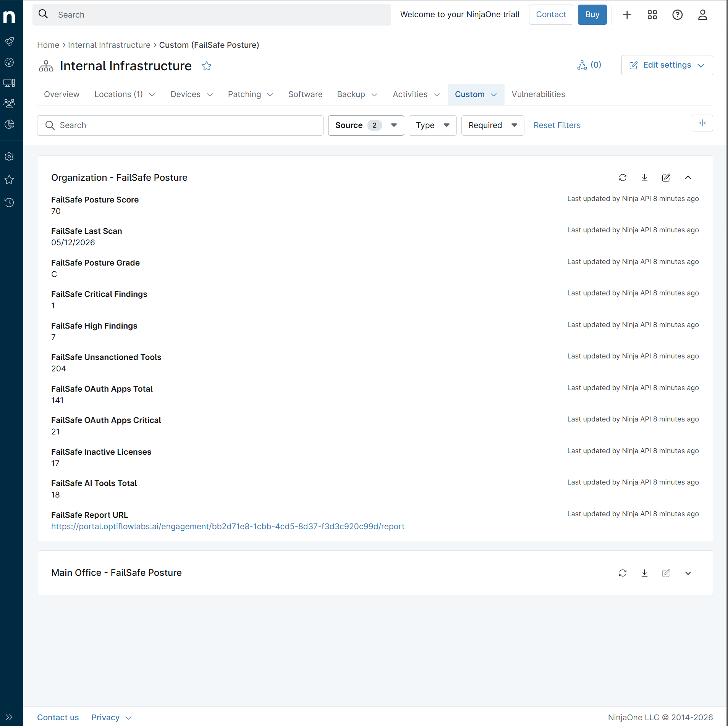
Task: Open the administration gear sidebar icon
Action: [x=9, y=157]
